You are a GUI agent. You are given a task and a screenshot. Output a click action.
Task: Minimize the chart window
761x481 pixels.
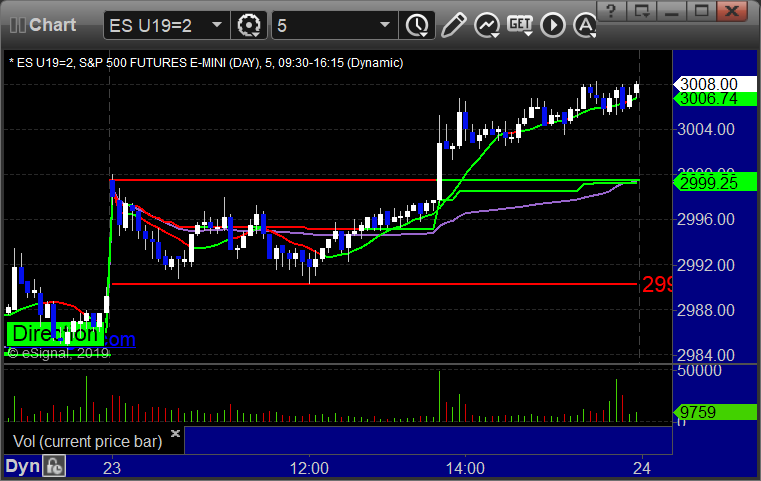click(x=672, y=11)
